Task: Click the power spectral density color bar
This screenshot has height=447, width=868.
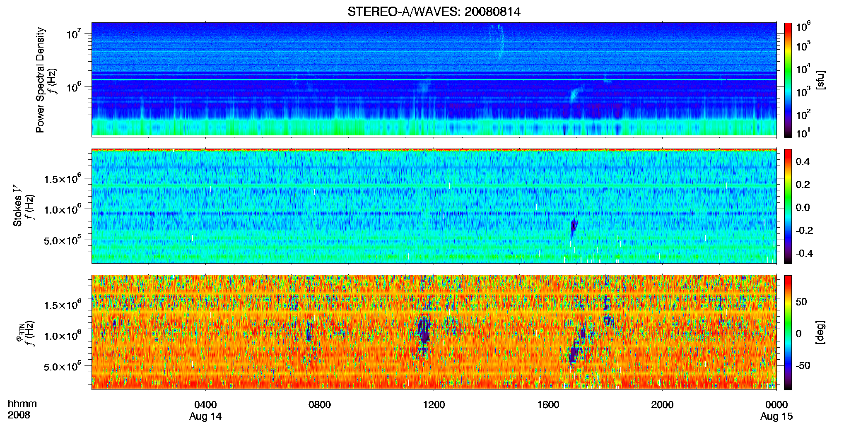Action: click(x=788, y=80)
